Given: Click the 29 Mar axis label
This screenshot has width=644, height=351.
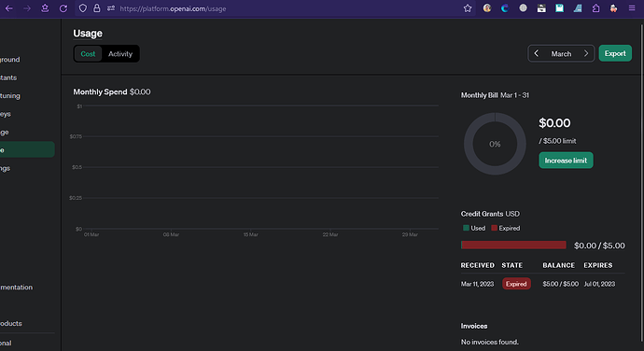Looking at the screenshot, I should tap(410, 234).
